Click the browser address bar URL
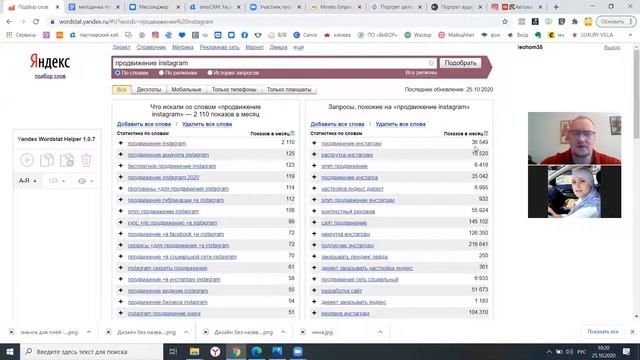640x360 pixels. [136, 22]
